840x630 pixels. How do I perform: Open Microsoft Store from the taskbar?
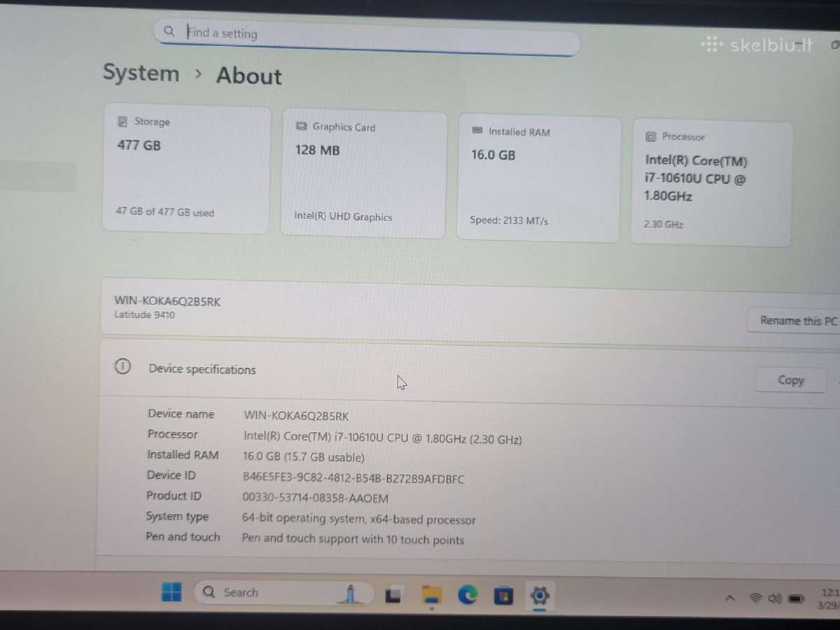pos(503,596)
